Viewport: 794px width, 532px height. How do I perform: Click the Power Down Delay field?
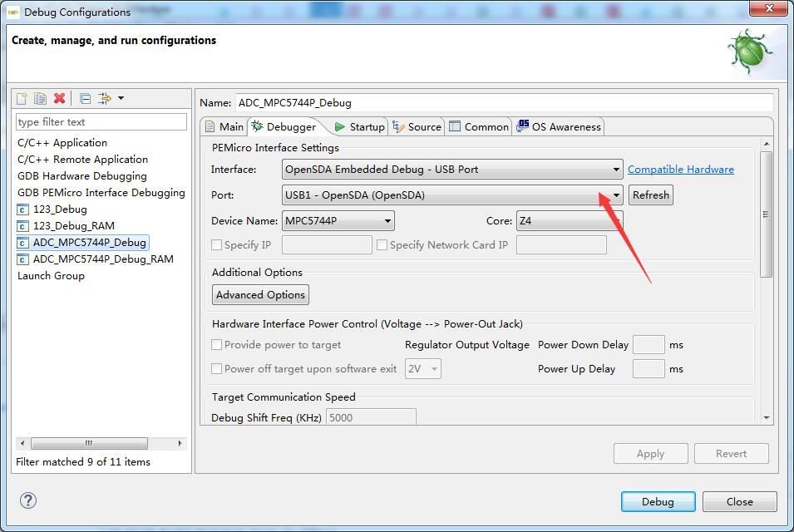point(649,345)
